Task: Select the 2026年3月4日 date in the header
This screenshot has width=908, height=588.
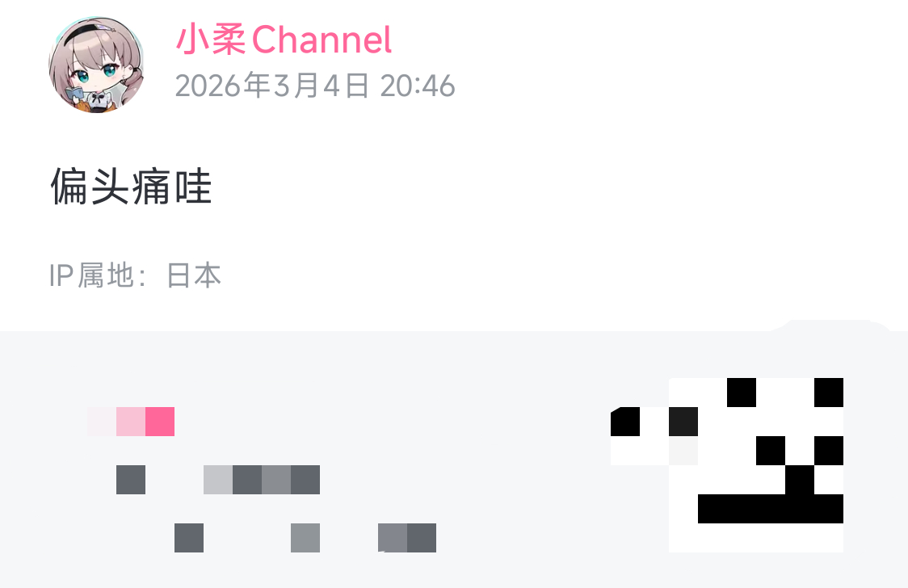Action: (272, 86)
